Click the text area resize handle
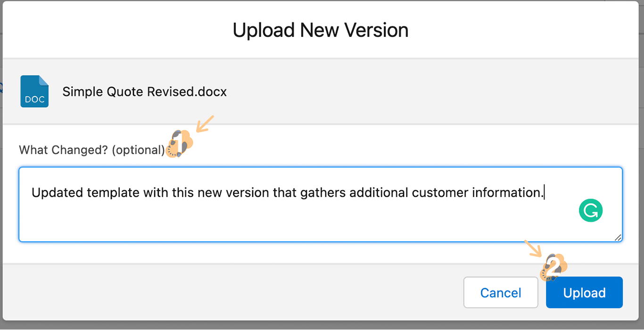644x330 pixels. (x=618, y=237)
